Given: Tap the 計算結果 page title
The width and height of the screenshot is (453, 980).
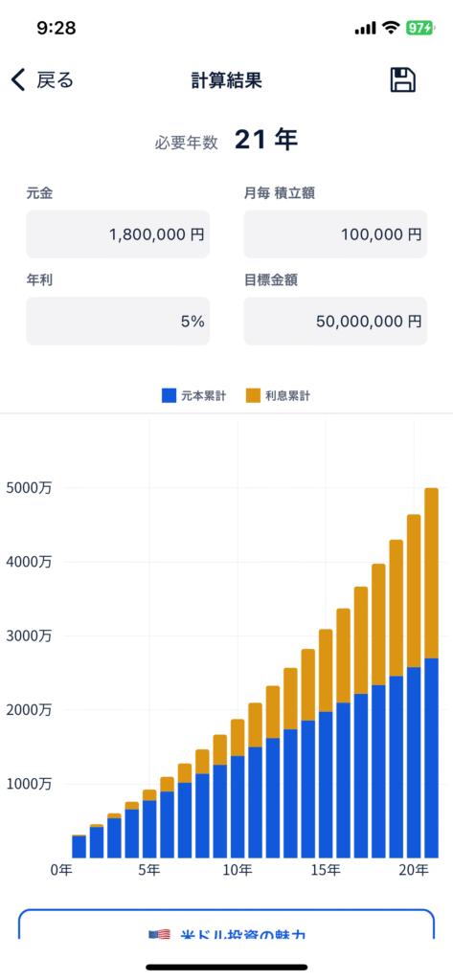Looking at the screenshot, I should pos(226,80).
